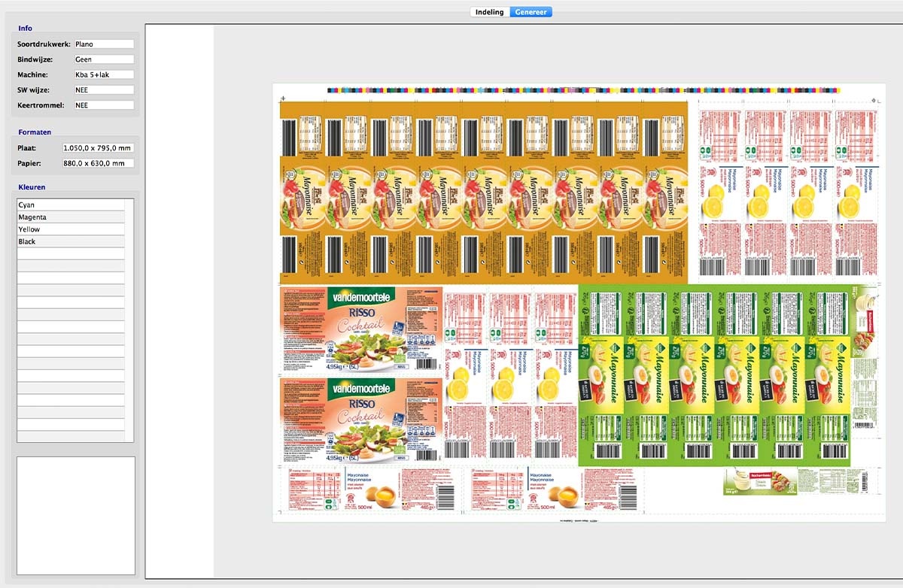This screenshot has height=588, width=903.
Task: Click the Plaat format field
Action: [99, 148]
